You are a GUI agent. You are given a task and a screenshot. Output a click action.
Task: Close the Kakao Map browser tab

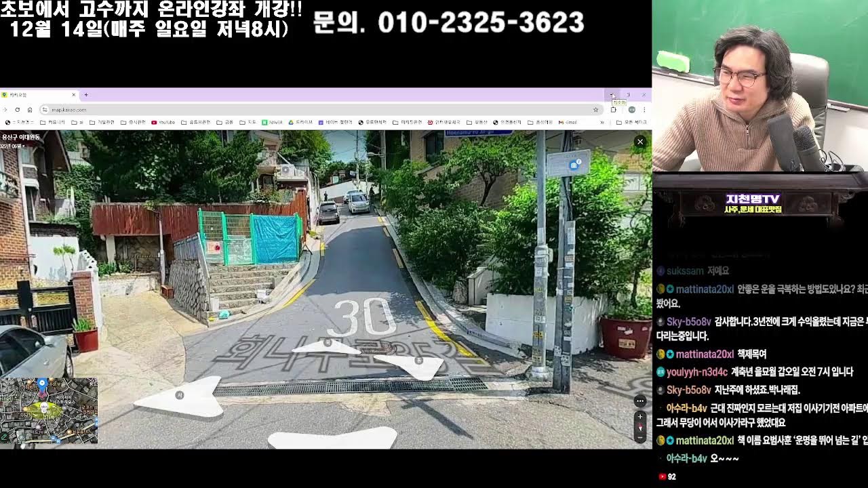[73, 95]
